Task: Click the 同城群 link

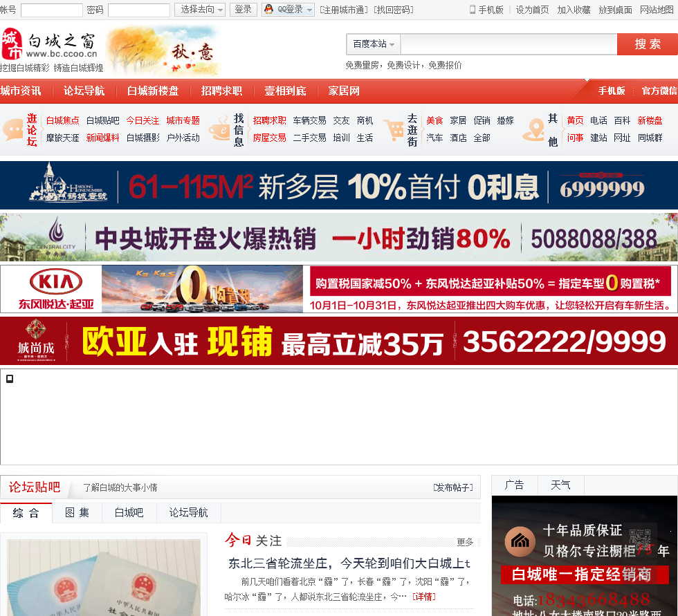Action: click(x=650, y=138)
